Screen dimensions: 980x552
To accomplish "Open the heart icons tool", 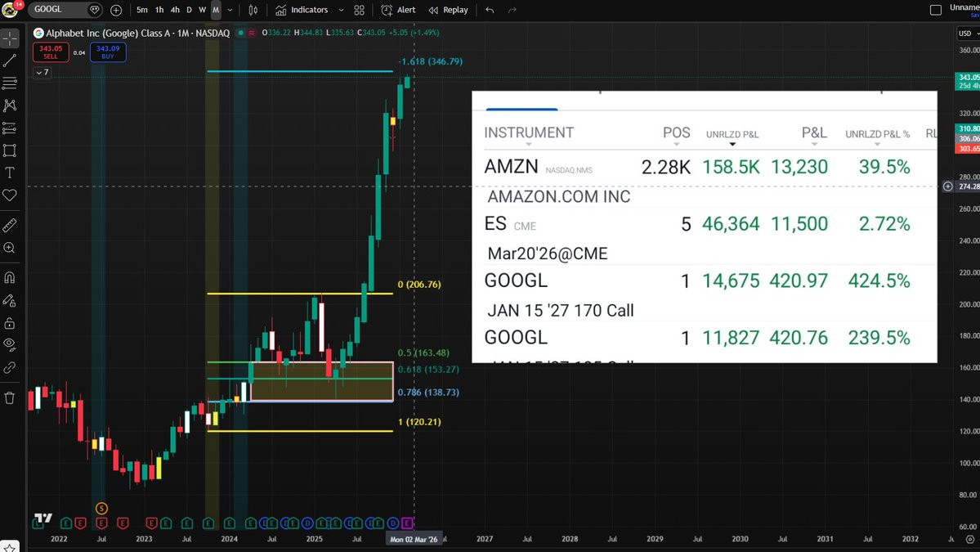I will pyautogui.click(x=10, y=195).
